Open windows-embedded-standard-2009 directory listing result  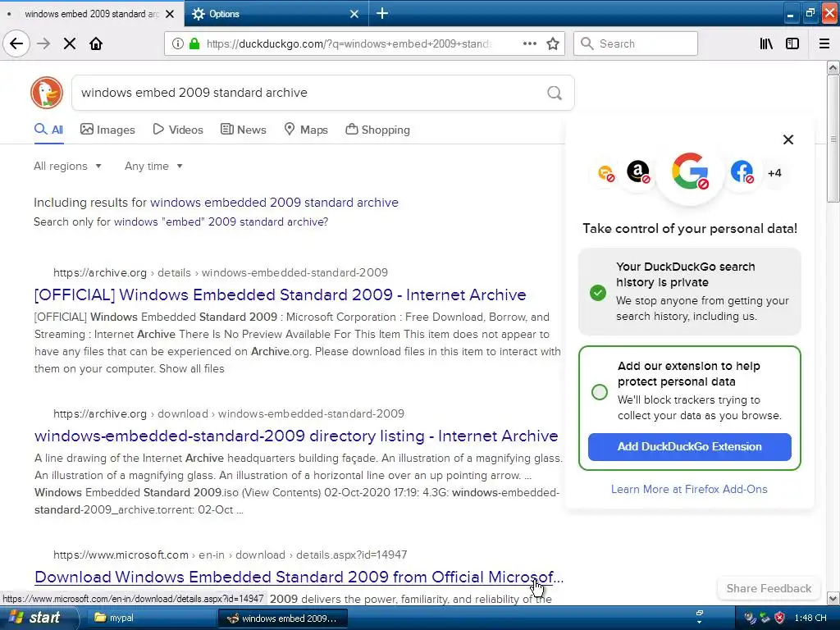click(296, 436)
